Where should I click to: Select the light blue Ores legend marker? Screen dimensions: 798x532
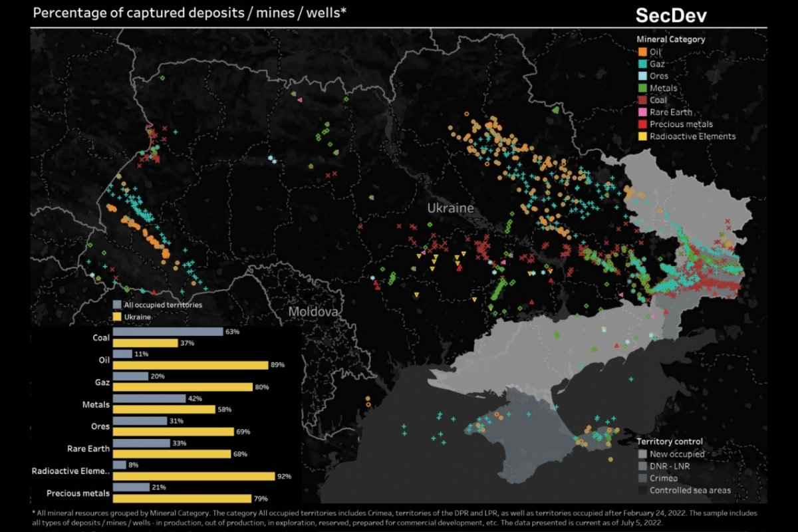pyautogui.click(x=642, y=76)
